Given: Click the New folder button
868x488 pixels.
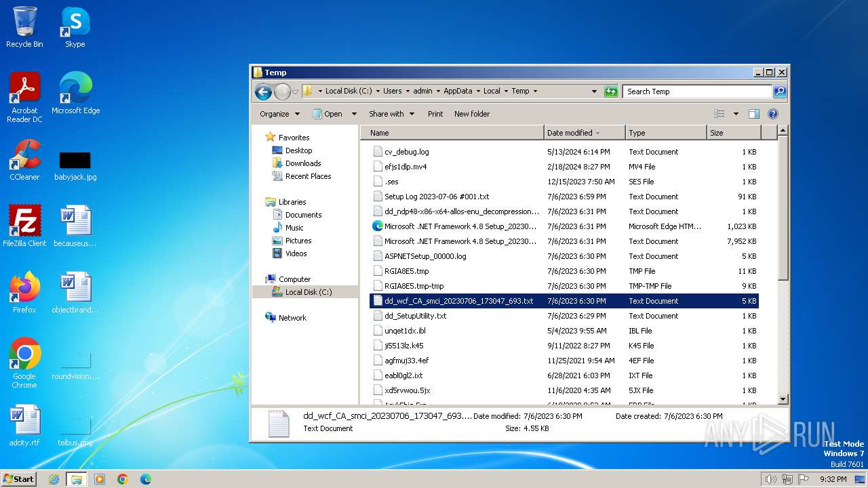Looking at the screenshot, I should [472, 114].
